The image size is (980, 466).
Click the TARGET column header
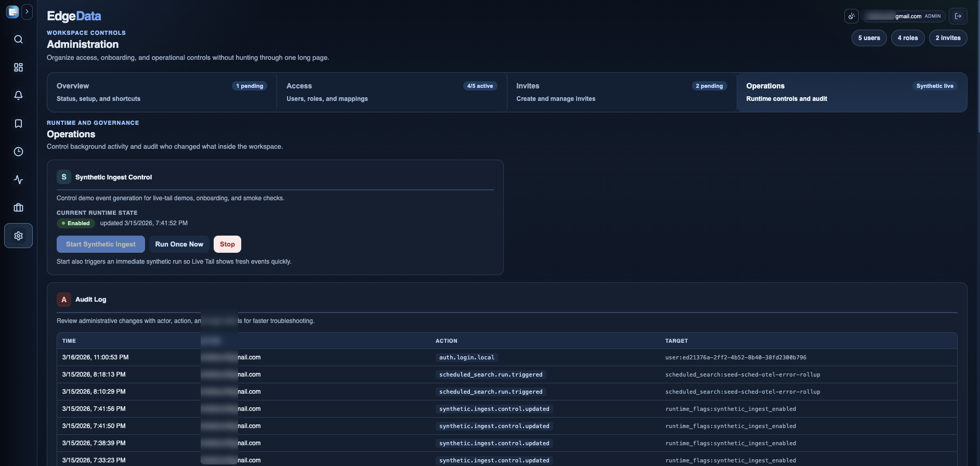click(676, 341)
